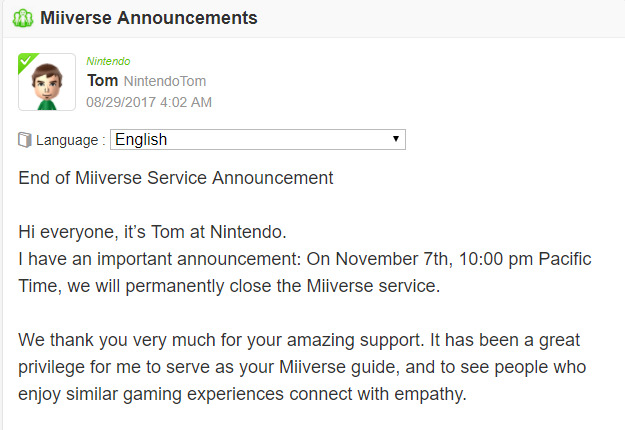Open the English language dropdown
This screenshot has height=430, width=625.
[x=258, y=139]
